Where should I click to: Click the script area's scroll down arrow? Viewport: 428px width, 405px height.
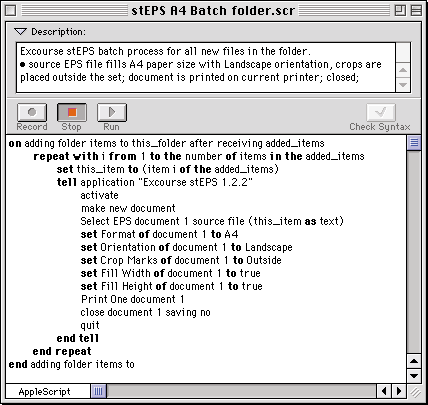tap(414, 376)
